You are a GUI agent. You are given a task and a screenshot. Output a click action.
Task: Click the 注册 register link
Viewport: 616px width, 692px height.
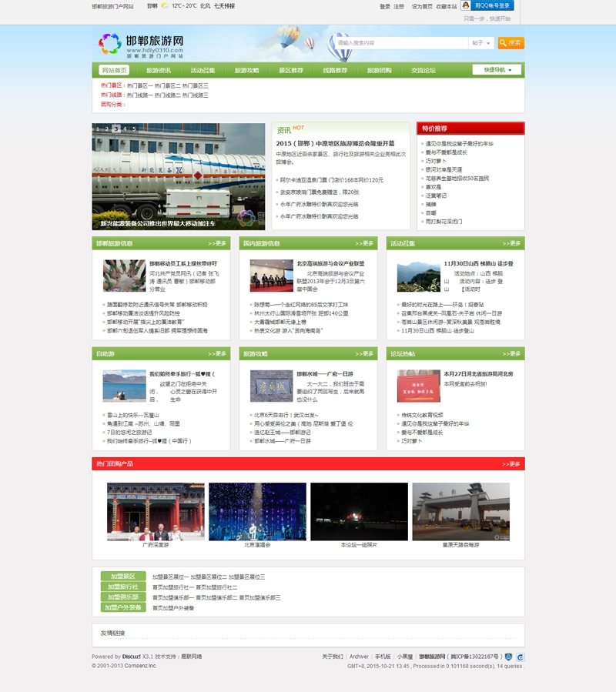tap(399, 6)
